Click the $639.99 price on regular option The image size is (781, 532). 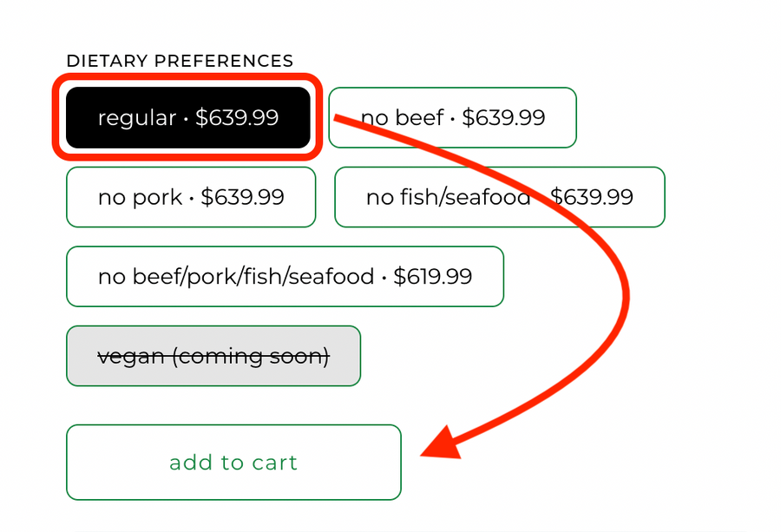pyautogui.click(x=237, y=118)
